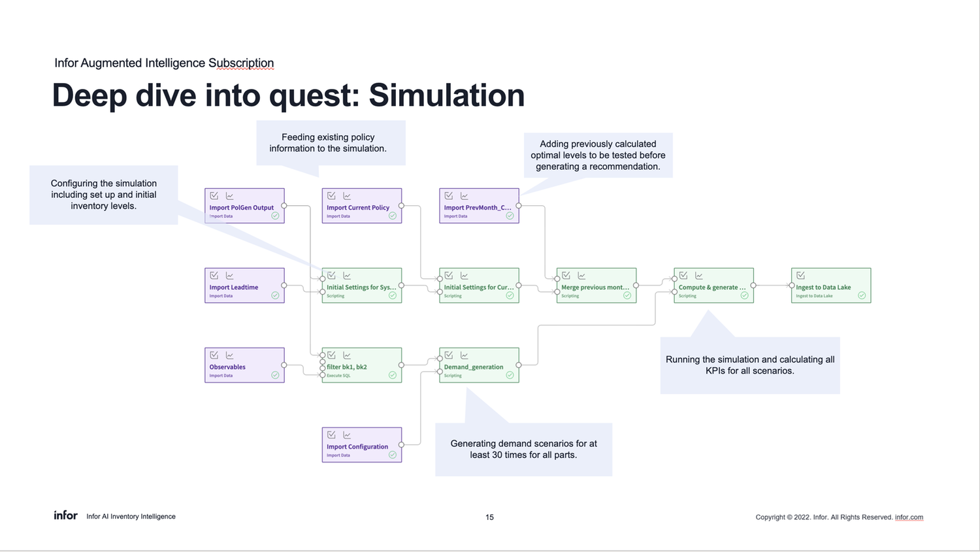This screenshot has height=552, width=980.
Task: Click the success checkmark on Demand_generation node
Action: pos(510,375)
